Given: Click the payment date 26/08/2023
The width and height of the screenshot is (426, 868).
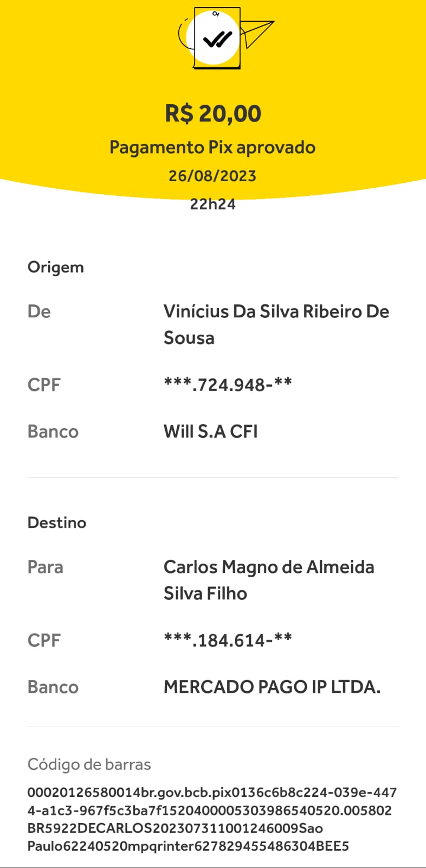Looking at the screenshot, I should (x=212, y=176).
